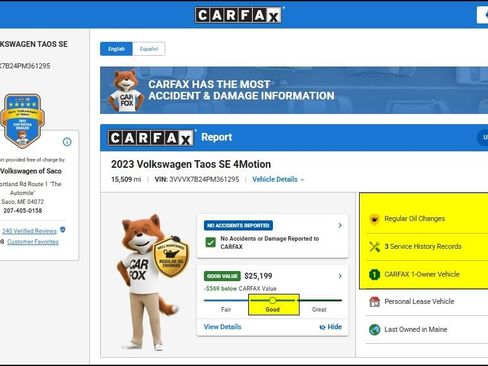Expand the No Accidents Reported card chevron
This screenshot has height=366, width=488.
click(x=340, y=226)
